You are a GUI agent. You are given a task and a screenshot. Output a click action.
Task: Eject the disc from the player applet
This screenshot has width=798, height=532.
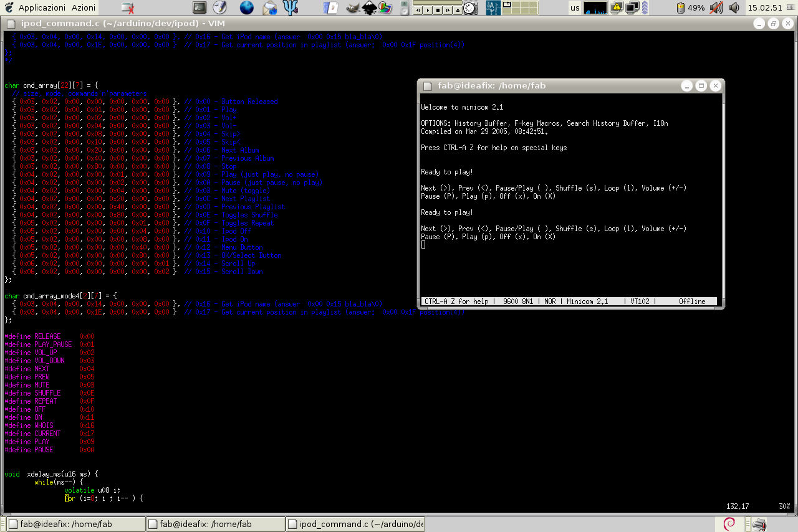coord(458,11)
